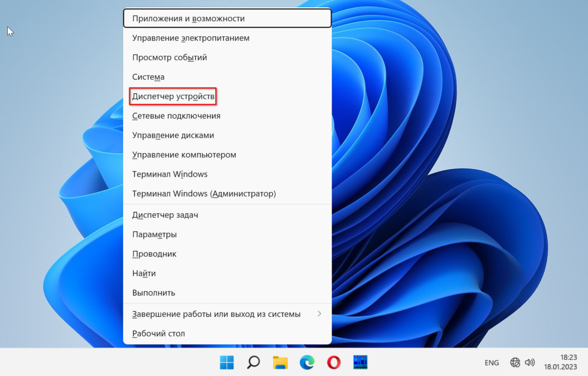Launch Opera browser from taskbar
The width and height of the screenshot is (588, 376).
pyautogui.click(x=334, y=363)
